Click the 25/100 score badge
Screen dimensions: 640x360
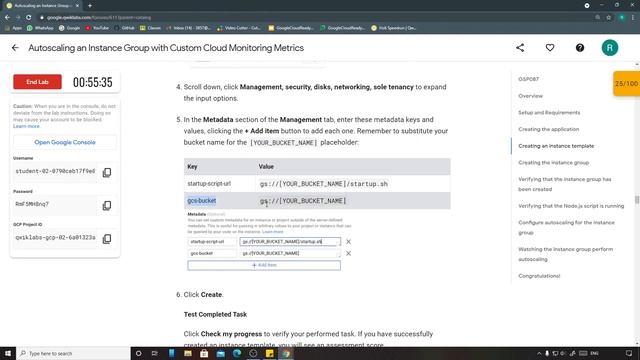tap(626, 83)
